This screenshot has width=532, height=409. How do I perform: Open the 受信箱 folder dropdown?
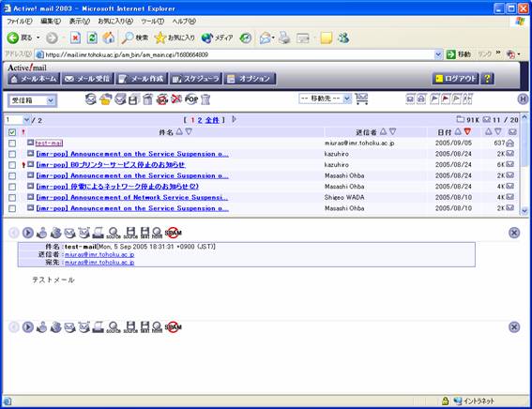(x=32, y=100)
